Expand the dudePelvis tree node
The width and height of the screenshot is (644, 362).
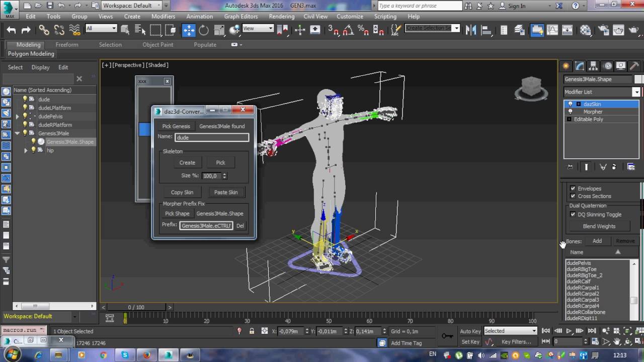pos(18,116)
